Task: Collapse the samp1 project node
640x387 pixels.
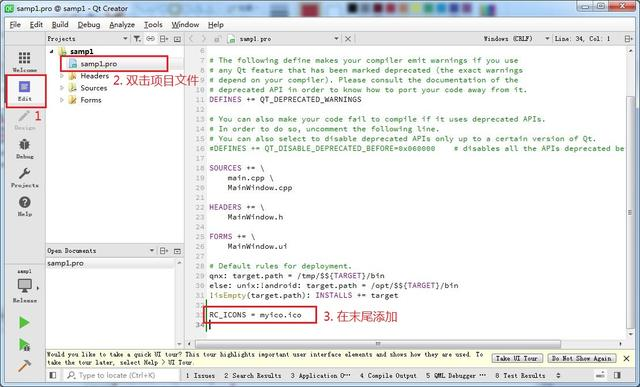Action: pos(51,51)
